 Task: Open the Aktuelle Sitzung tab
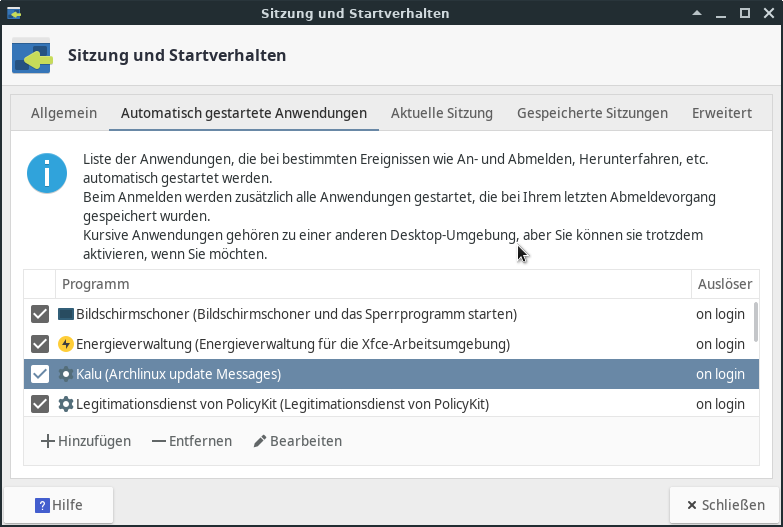(x=441, y=113)
